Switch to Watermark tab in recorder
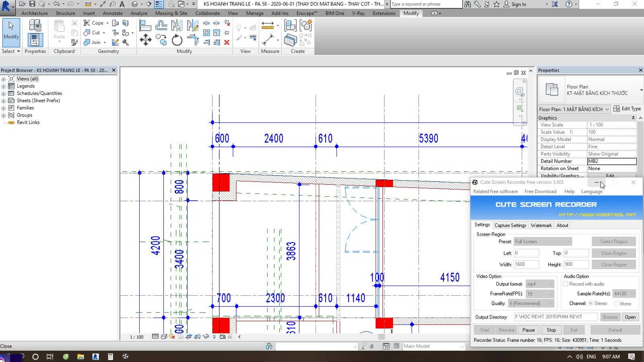Screen dimensions: 644x362 pos(541,225)
